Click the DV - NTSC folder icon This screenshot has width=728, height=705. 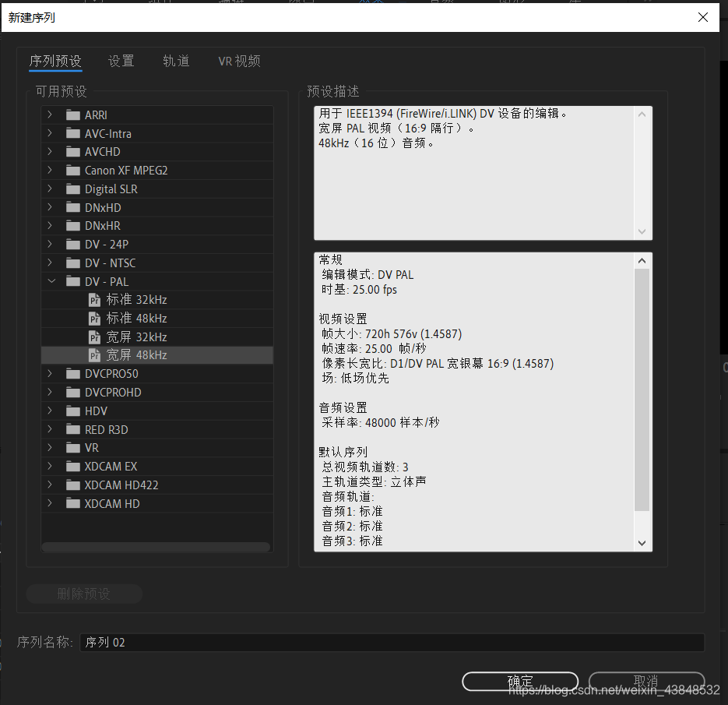pyautogui.click(x=73, y=263)
